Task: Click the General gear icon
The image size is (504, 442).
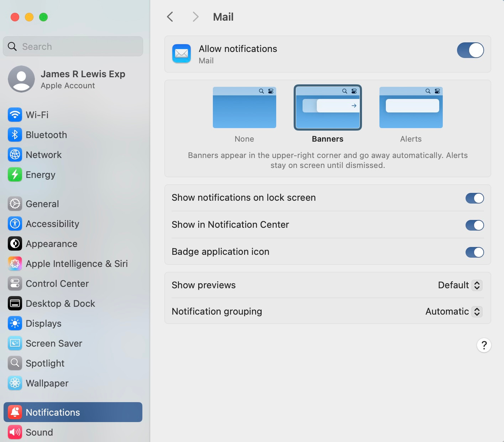Action: pos(15,204)
